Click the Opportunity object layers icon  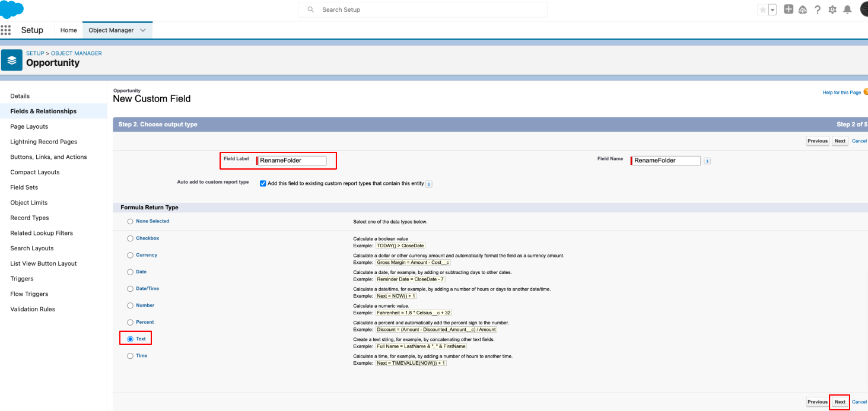(12, 60)
